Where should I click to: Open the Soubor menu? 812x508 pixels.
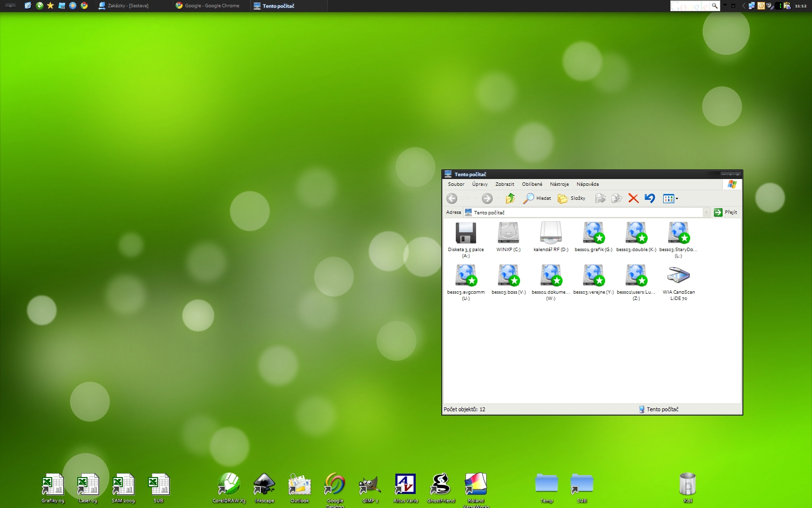(x=456, y=184)
